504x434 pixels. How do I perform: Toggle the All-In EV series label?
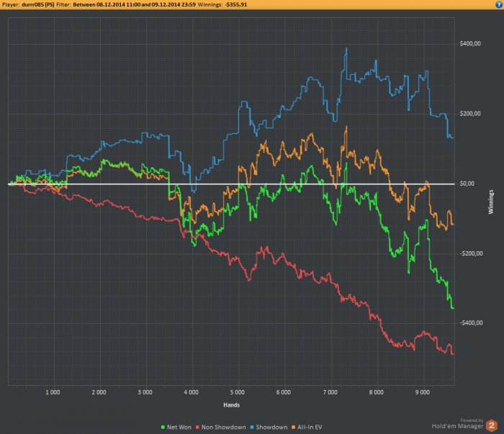pos(310,428)
